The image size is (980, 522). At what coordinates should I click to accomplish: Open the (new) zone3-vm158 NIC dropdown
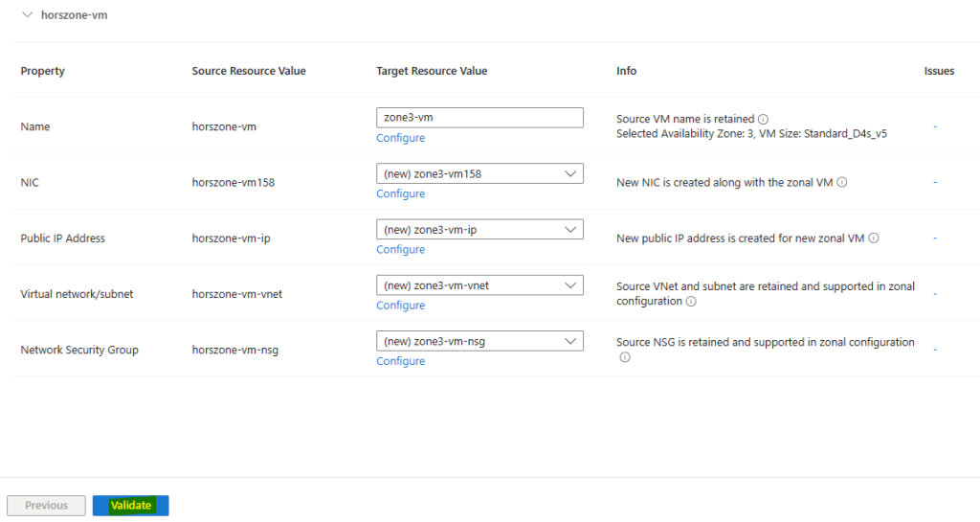[x=479, y=173]
